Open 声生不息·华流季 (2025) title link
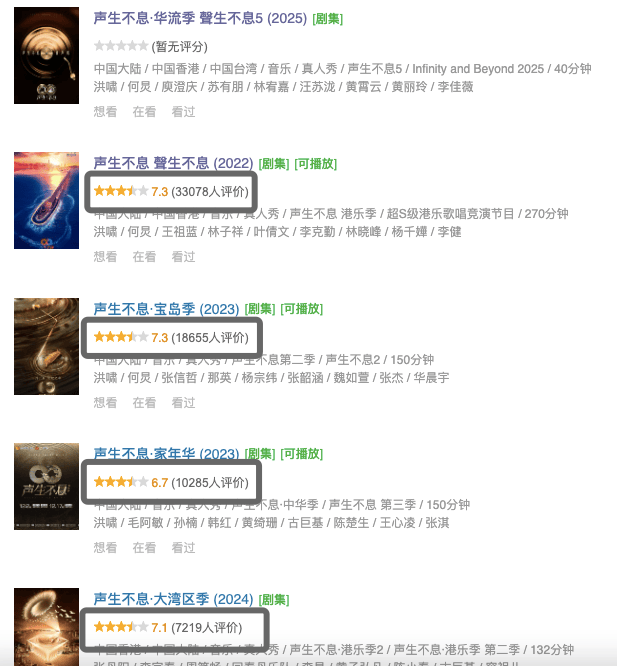 pos(200,18)
